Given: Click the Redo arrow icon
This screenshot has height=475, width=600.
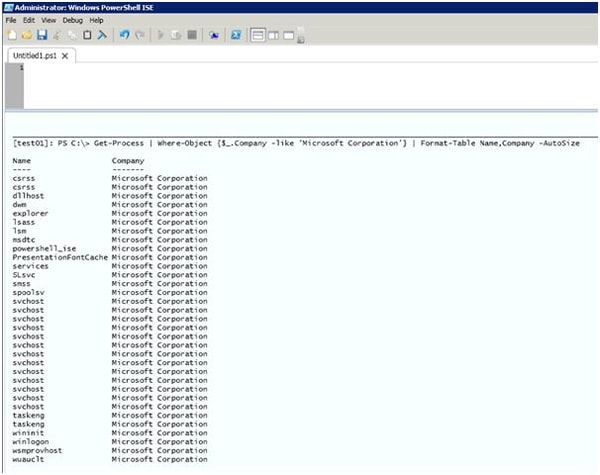Looking at the screenshot, I should (140, 35).
